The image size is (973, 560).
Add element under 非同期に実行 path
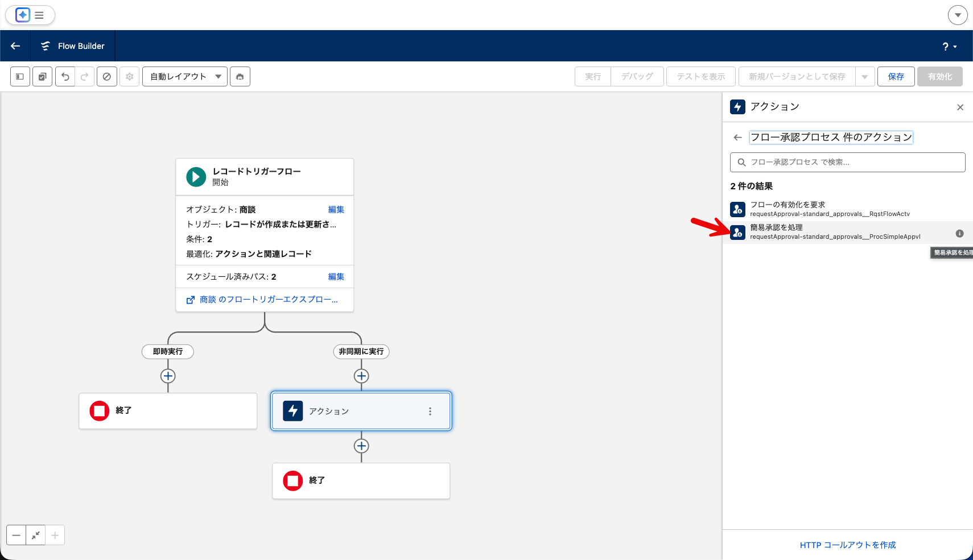click(361, 376)
